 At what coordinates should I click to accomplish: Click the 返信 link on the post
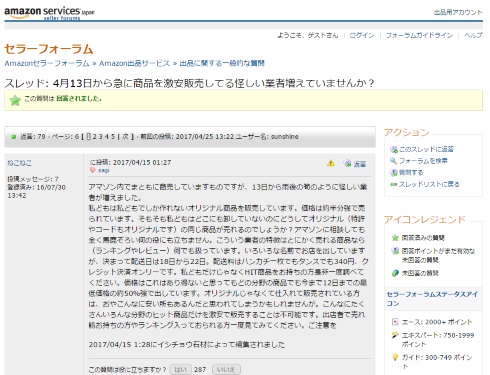(x=360, y=164)
